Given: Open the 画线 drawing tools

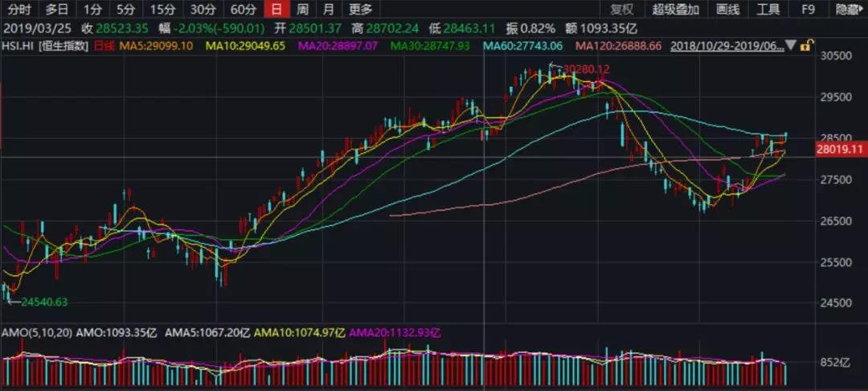Looking at the screenshot, I should point(727,9).
